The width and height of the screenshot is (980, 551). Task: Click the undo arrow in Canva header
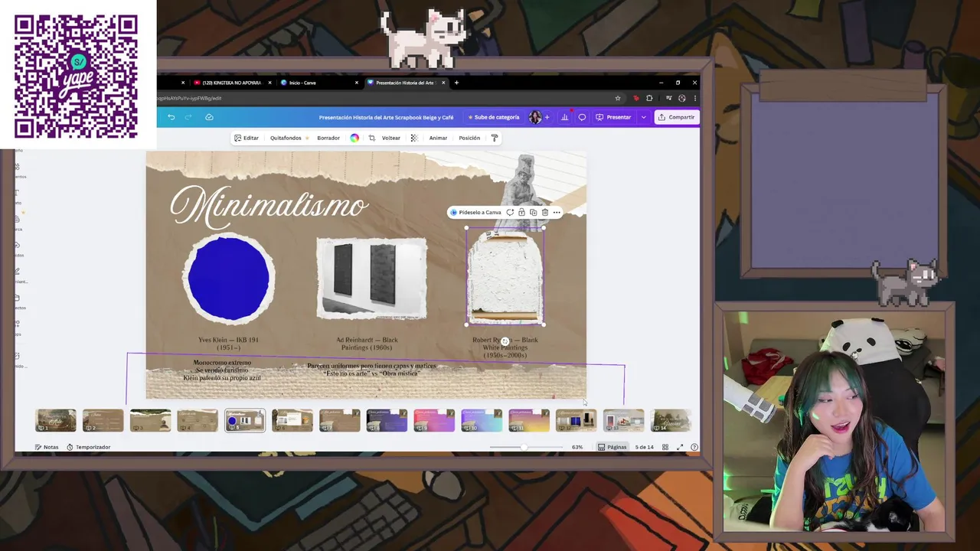[x=171, y=117]
